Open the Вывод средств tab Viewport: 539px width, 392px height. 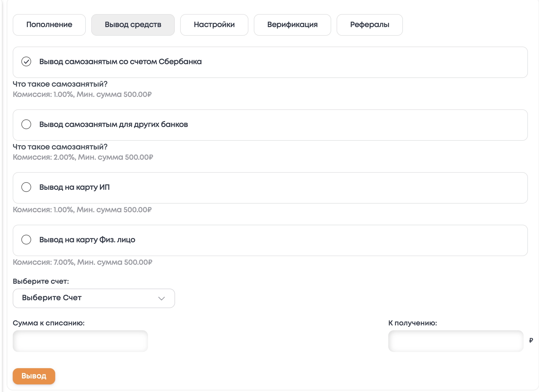click(x=133, y=25)
